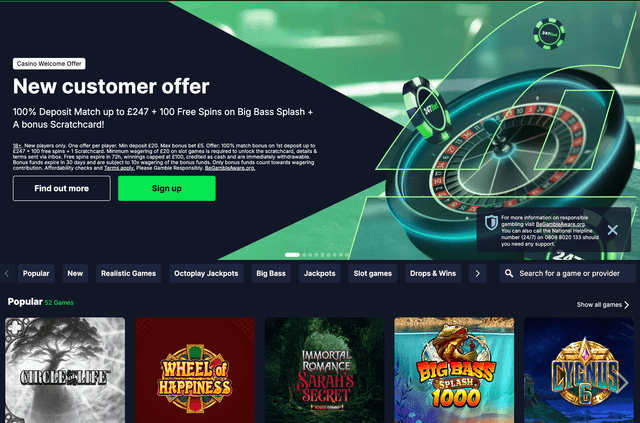Click the green Sign up button
Screen dimensions: 640x423
pos(167,188)
